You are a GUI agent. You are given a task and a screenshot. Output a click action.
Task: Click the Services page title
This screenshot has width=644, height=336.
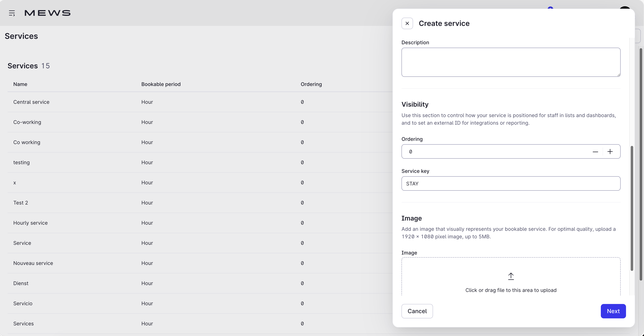[21, 36]
